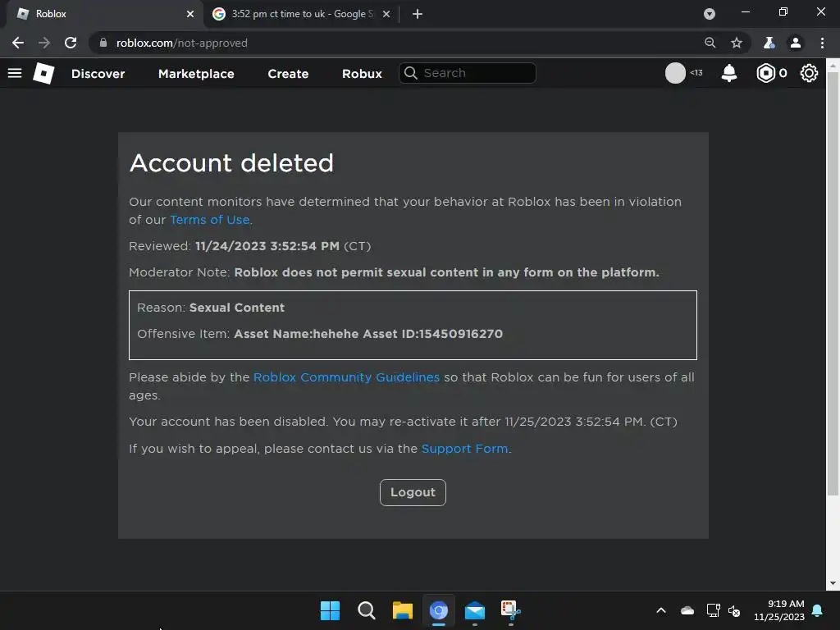The image size is (840, 630).
Task: Open the Robux balance icon
Action: pyautogui.click(x=765, y=73)
